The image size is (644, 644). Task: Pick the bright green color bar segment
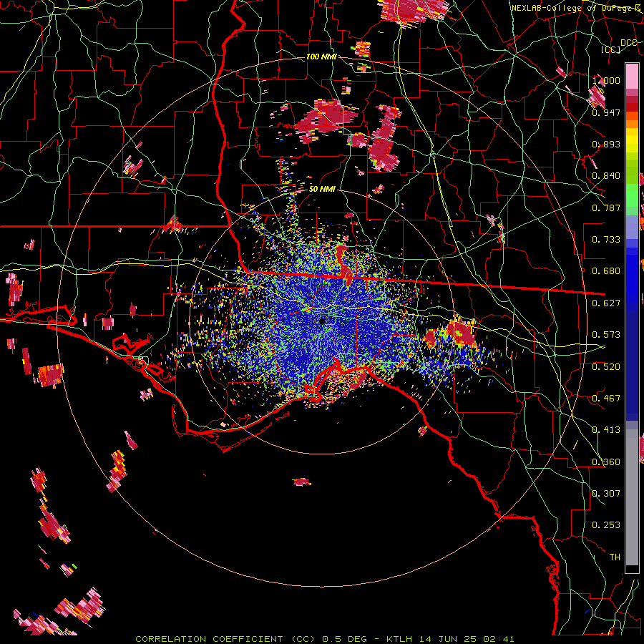pos(632,195)
